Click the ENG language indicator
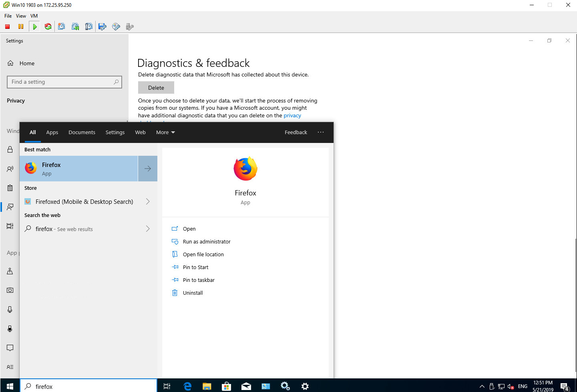 click(523, 386)
